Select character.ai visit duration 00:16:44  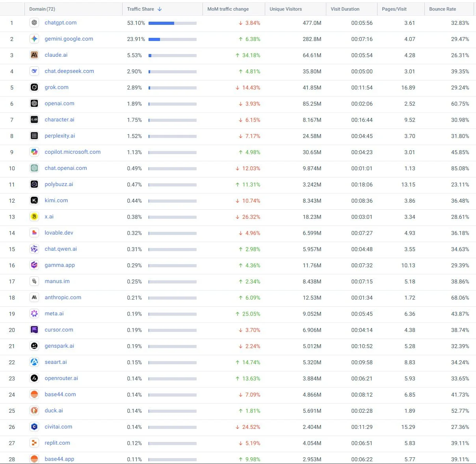(x=362, y=120)
